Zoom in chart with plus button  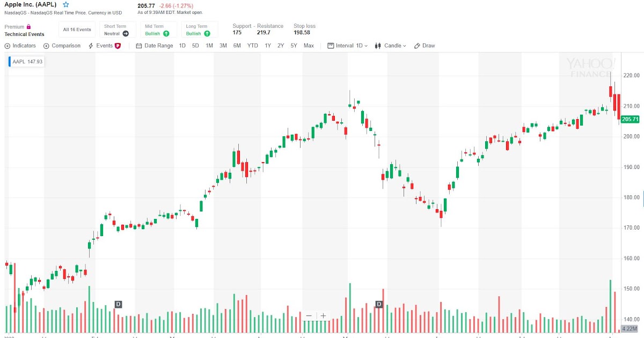323,316
